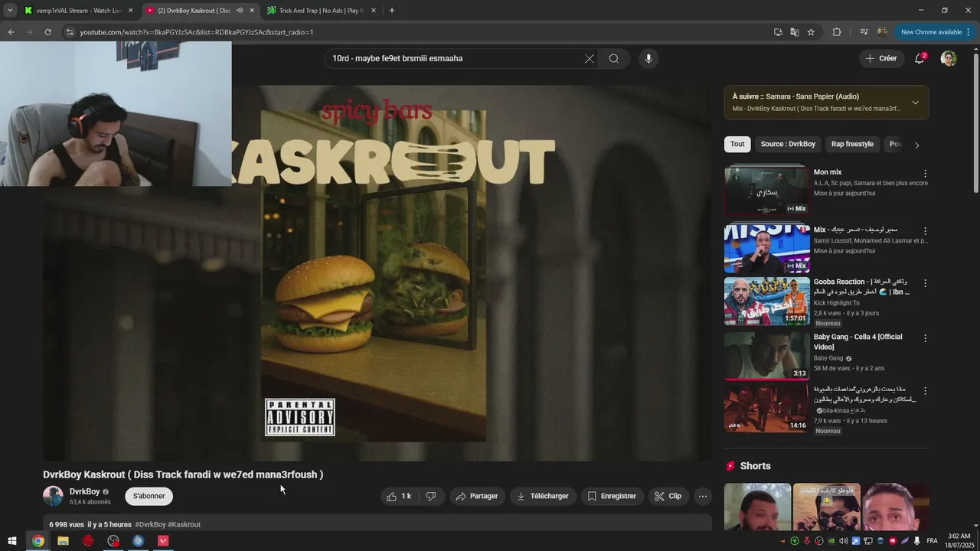The width and height of the screenshot is (980, 551).
Task: Bookmark this page with the star icon
Action: 811,32
